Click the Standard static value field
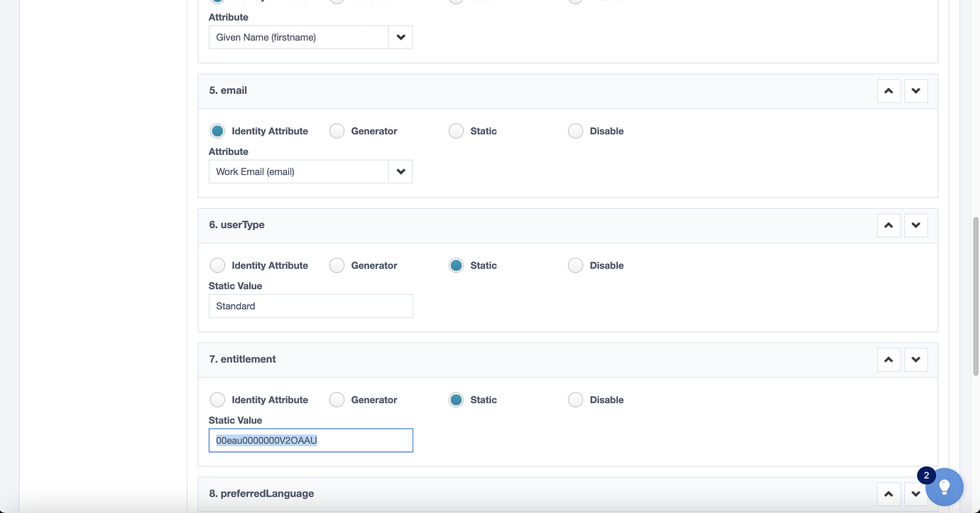The width and height of the screenshot is (980, 513). [310, 306]
